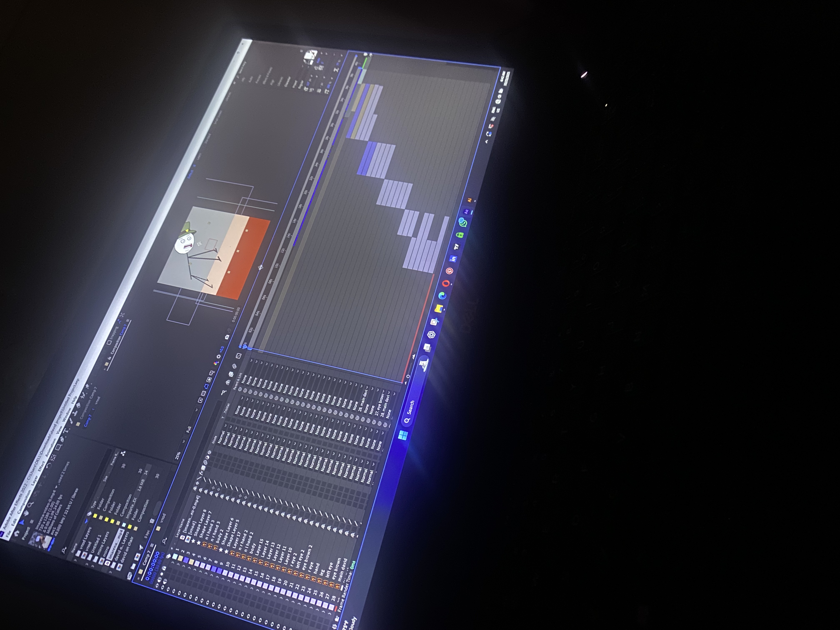
Task: Open the Opera browser taskbar icon
Action: point(446,283)
